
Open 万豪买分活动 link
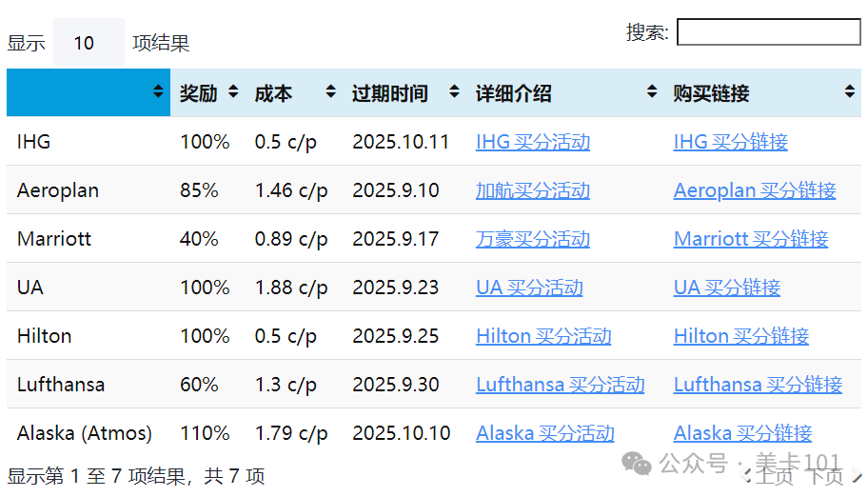coord(533,239)
